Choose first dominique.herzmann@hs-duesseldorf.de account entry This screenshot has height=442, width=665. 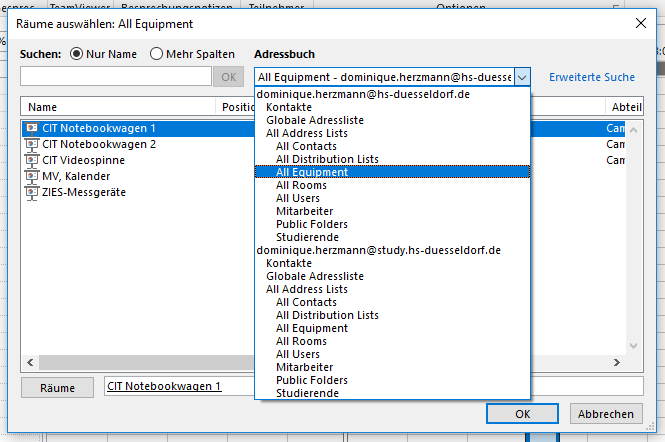(x=363, y=94)
